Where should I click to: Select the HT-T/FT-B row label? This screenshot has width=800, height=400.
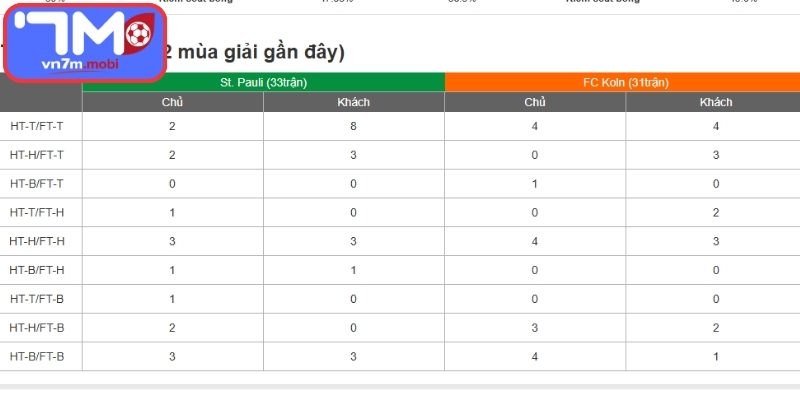pyautogui.click(x=37, y=299)
